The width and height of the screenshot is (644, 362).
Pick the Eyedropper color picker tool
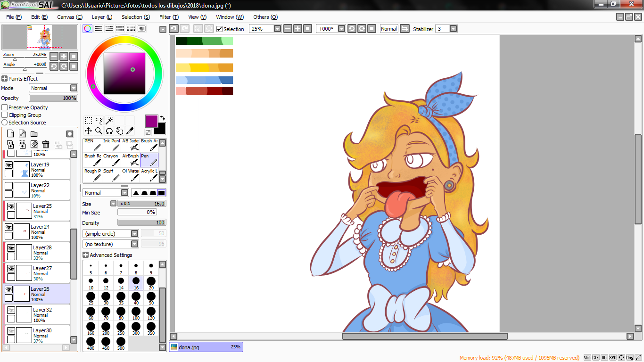[x=130, y=131]
